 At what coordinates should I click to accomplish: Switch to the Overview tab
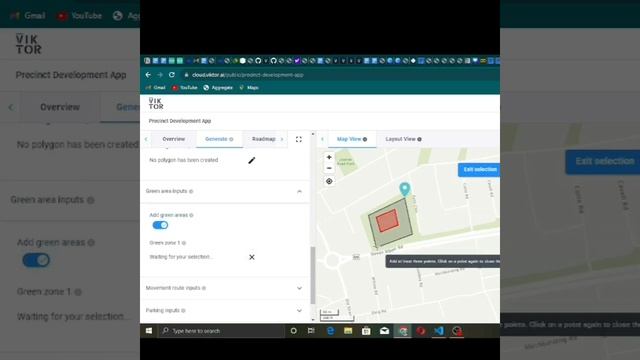(173, 139)
